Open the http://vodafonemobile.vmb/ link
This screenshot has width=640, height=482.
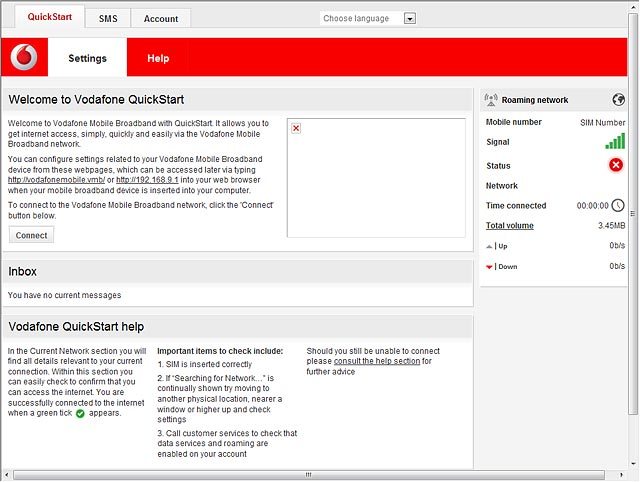click(56, 180)
